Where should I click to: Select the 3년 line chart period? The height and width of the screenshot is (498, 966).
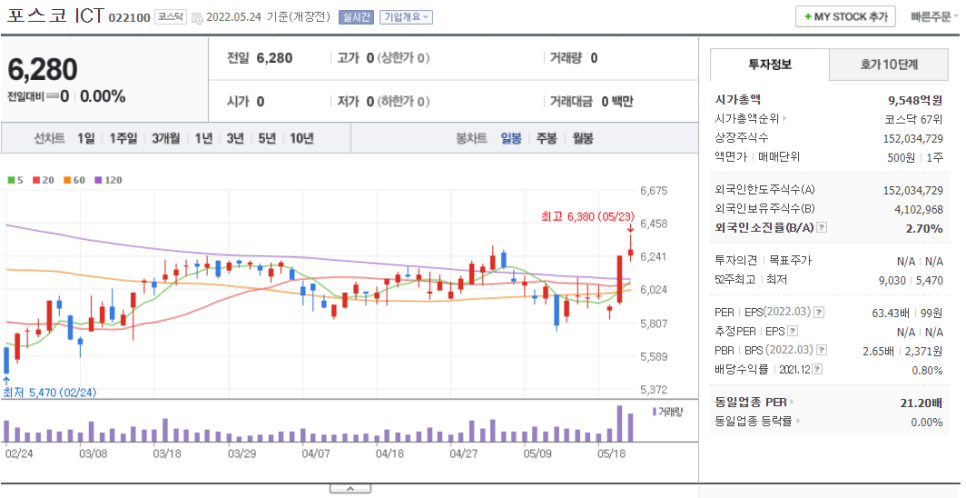point(235,138)
